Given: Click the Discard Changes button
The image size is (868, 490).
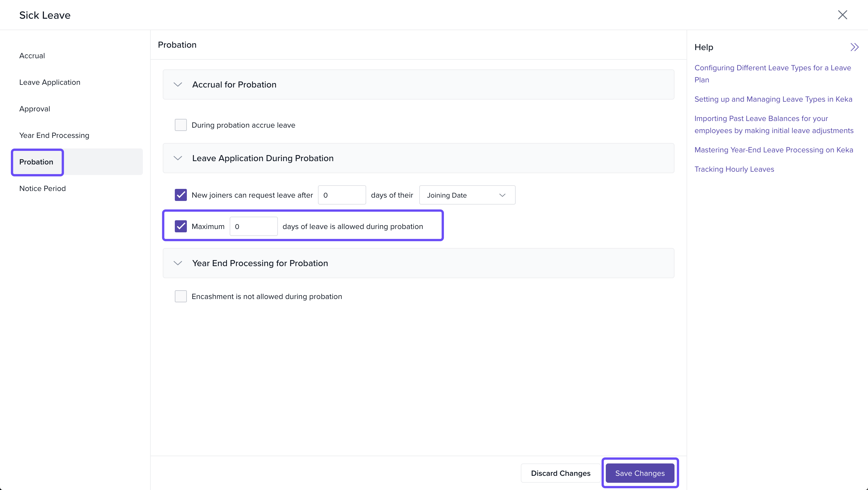Looking at the screenshot, I should coord(560,473).
